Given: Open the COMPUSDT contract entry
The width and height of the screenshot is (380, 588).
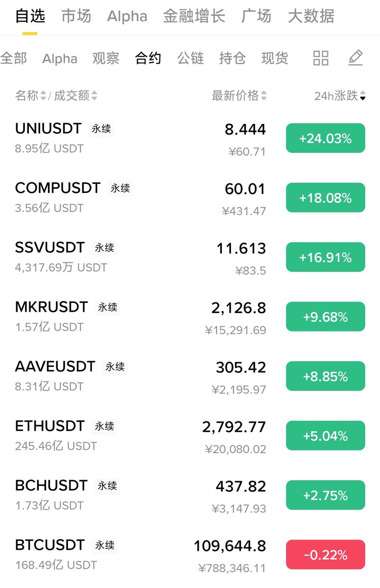Looking at the screenshot, I should point(190,197).
